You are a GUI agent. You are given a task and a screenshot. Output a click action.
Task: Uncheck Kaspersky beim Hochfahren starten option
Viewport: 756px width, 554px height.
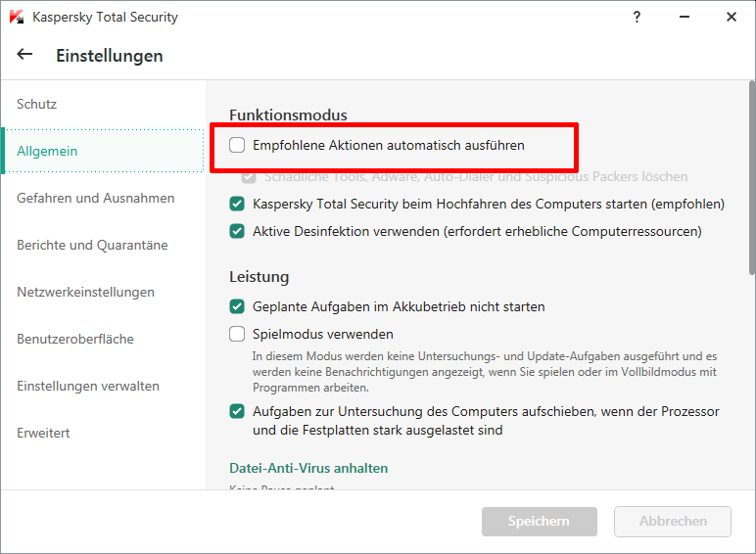[237, 205]
